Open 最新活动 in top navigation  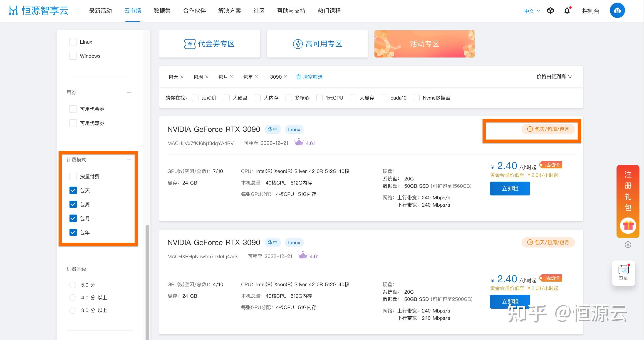[x=101, y=11]
